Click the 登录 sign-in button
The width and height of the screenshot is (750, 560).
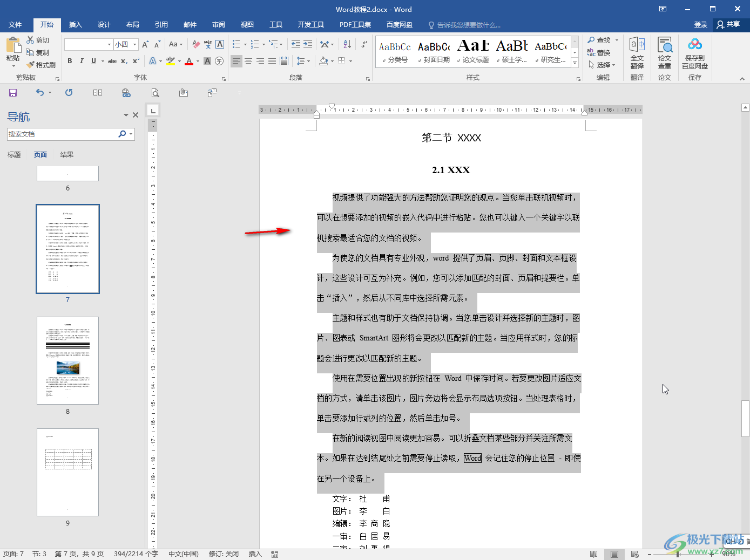pos(701,25)
